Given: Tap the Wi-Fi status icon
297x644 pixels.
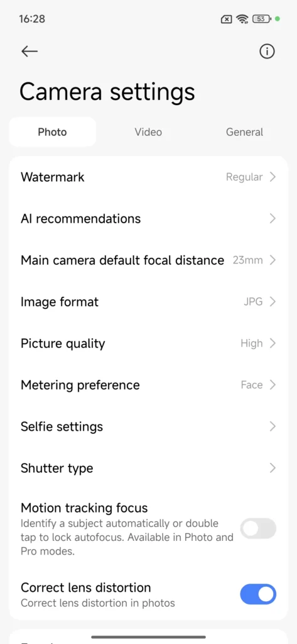Looking at the screenshot, I should pyautogui.click(x=242, y=19).
